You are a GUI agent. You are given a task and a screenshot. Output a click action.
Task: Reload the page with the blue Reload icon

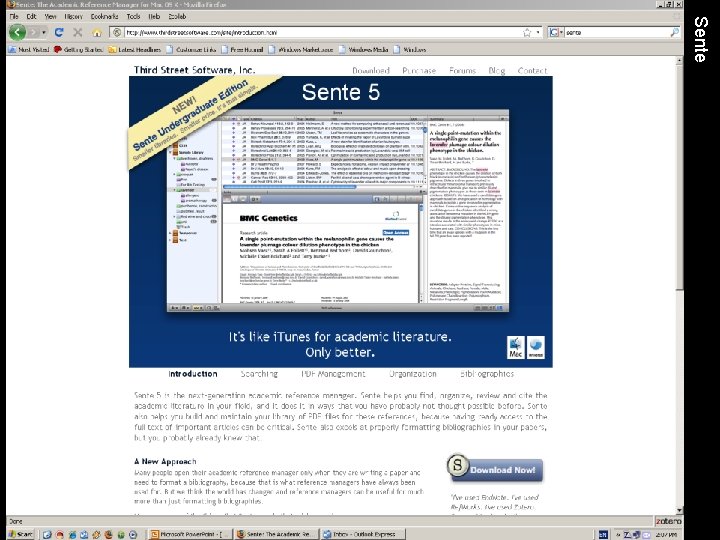click(59, 32)
